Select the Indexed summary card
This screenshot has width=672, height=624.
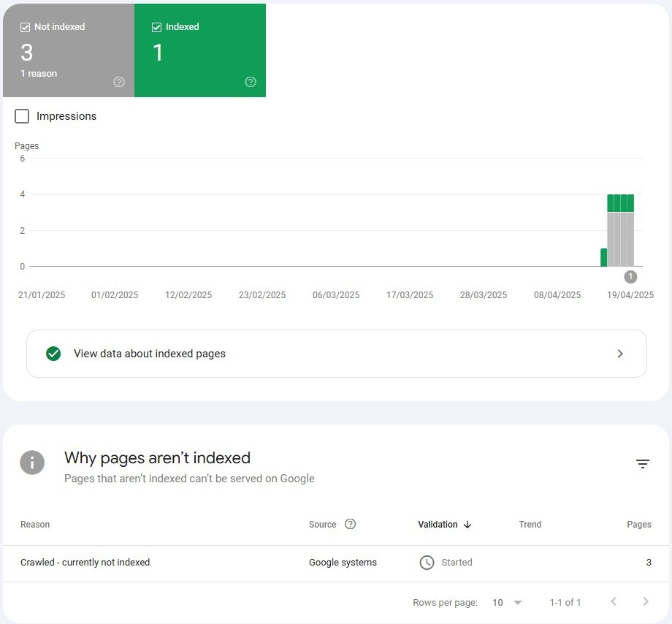(200, 50)
